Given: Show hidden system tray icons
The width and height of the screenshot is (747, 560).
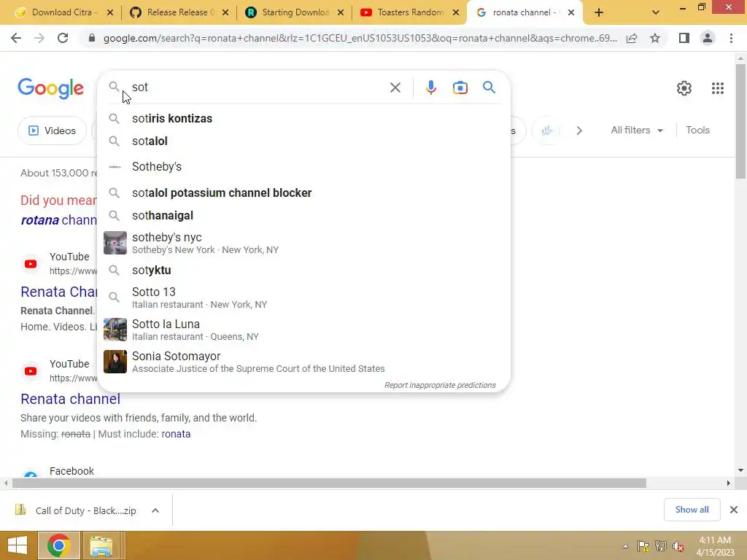Looking at the screenshot, I should [625, 547].
